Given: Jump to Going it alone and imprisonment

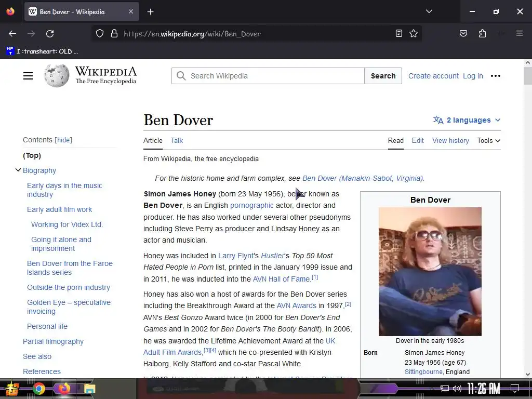Looking at the screenshot, I should (x=61, y=244).
